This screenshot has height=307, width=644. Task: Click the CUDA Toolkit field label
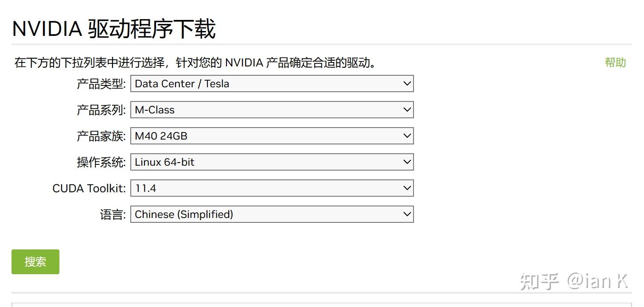(89, 188)
